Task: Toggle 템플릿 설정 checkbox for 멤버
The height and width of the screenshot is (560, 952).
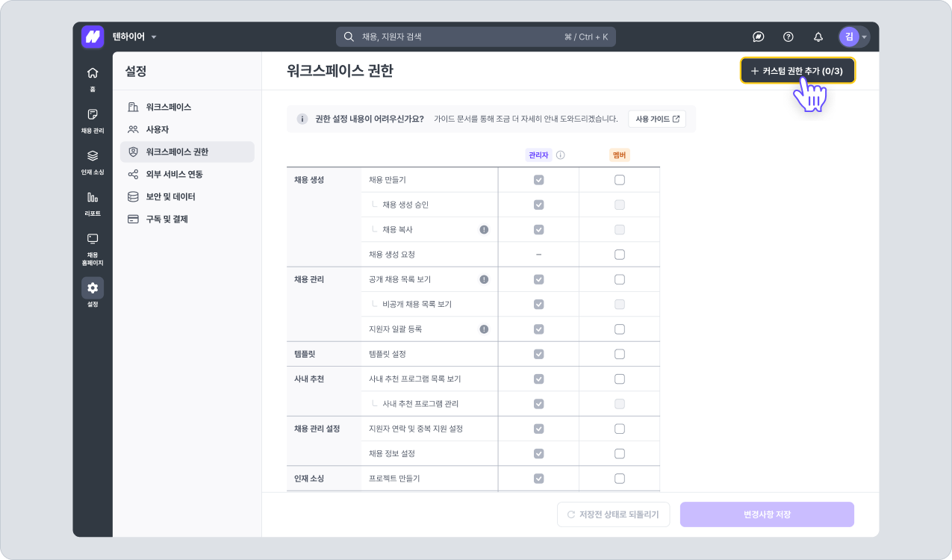Action: pos(620,354)
